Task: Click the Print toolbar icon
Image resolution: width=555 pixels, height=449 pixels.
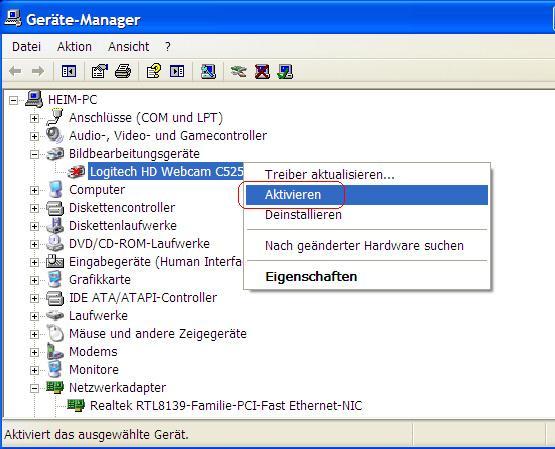Action: pyautogui.click(x=123, y=71)
